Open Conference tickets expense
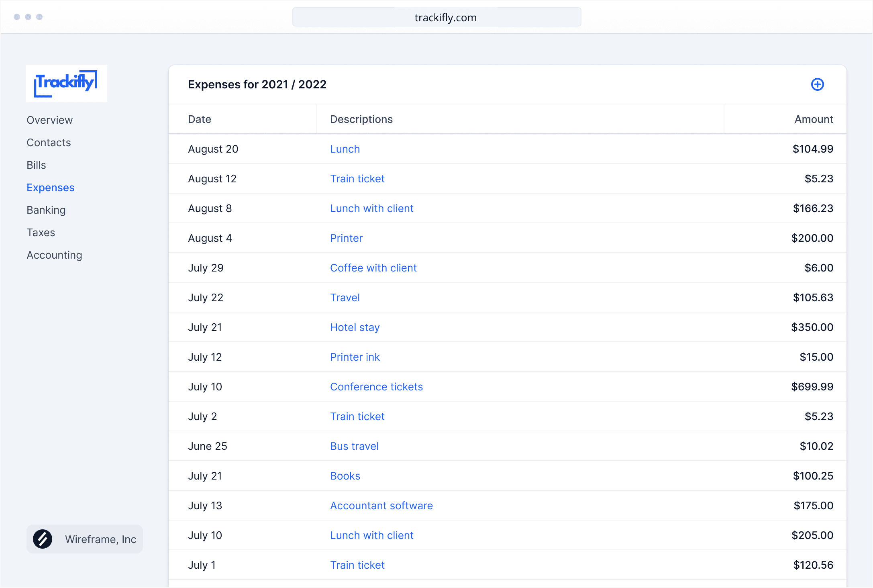 click(377, 387)
